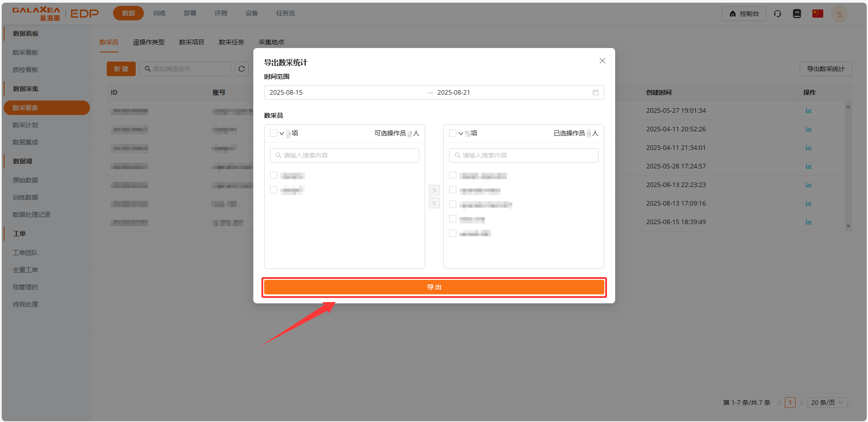Screen dimensions: 868x422
Task: Check the first operator in available list
Action: click(x=274, y=176)
